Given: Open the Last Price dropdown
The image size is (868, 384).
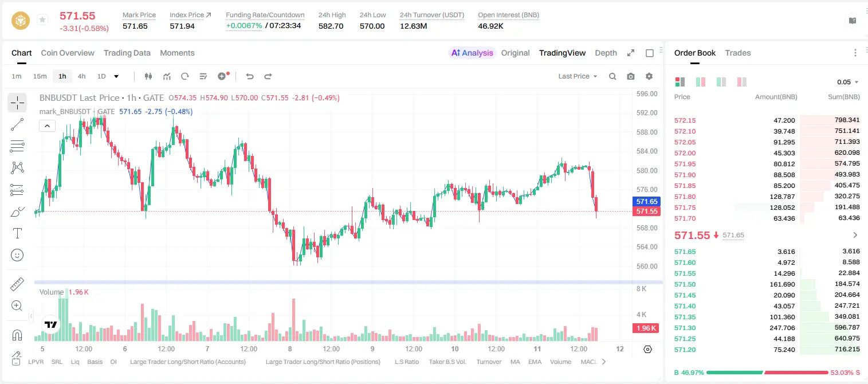Looking at the screenshot, I should click(x=578, y=76).
